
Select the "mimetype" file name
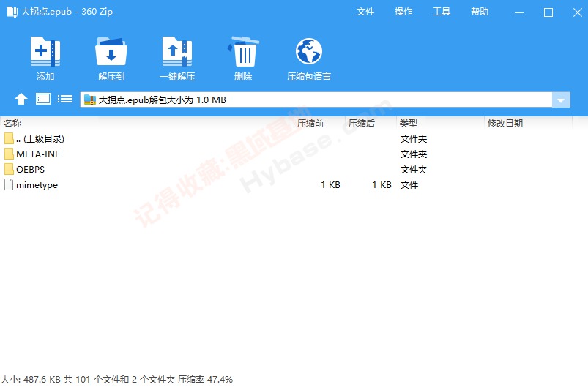(x=37, y=185)
